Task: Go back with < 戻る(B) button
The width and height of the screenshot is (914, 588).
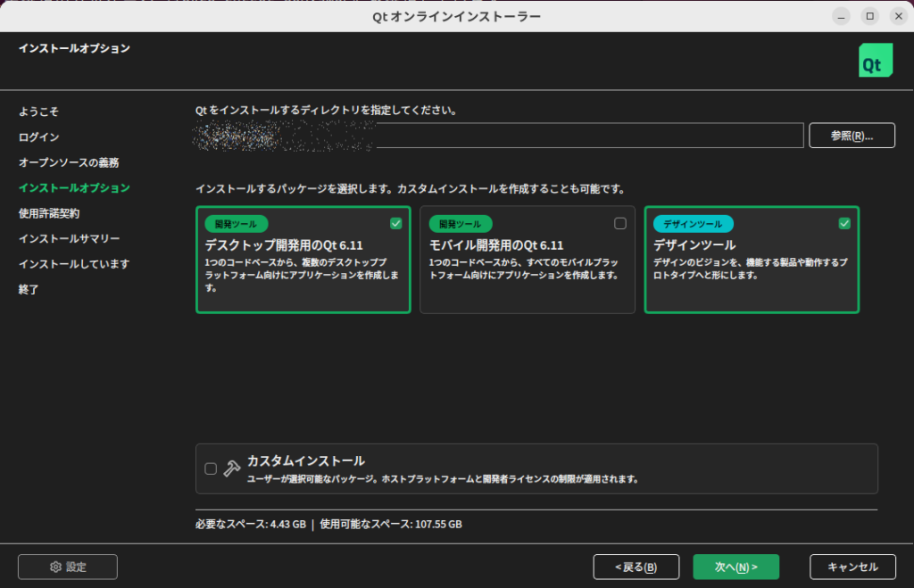Action: (636, 567)
